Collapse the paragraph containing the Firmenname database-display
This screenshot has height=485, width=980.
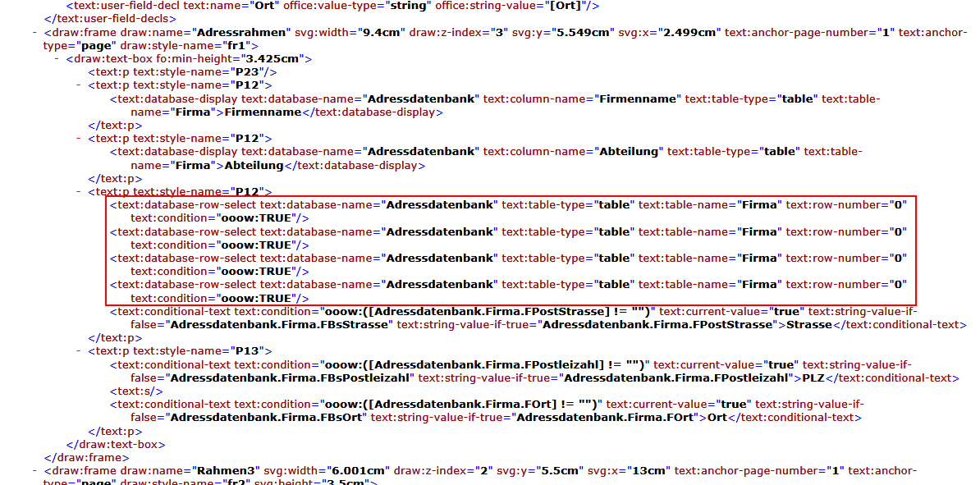(80, 85)
